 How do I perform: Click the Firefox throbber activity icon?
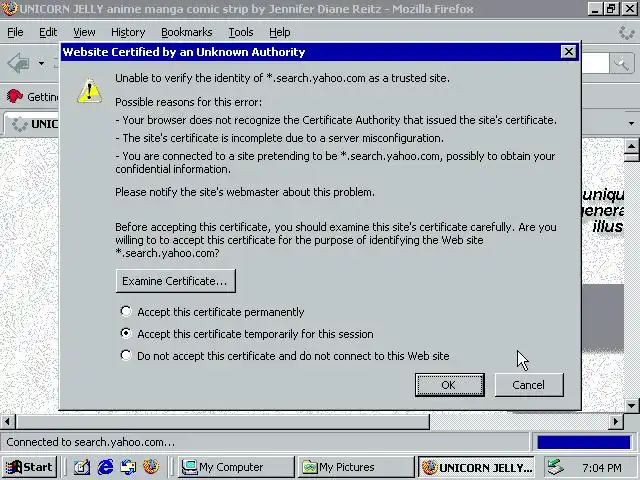click(x=626, y=32)
